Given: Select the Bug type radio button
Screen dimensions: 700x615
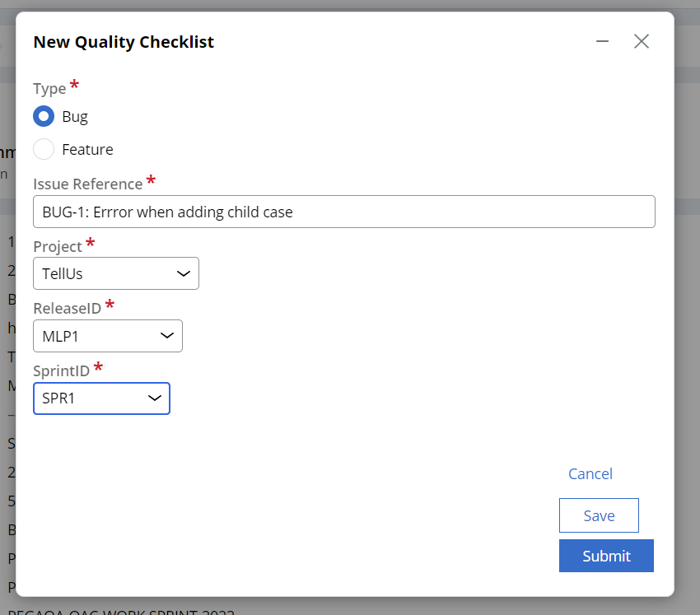Looking at the screenshot, I should pos(44,116).
